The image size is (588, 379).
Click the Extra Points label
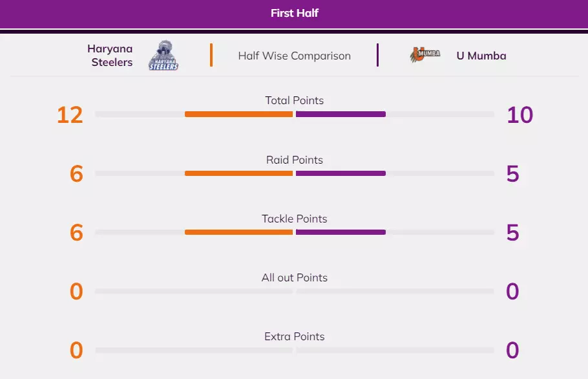tap(294, 336)
